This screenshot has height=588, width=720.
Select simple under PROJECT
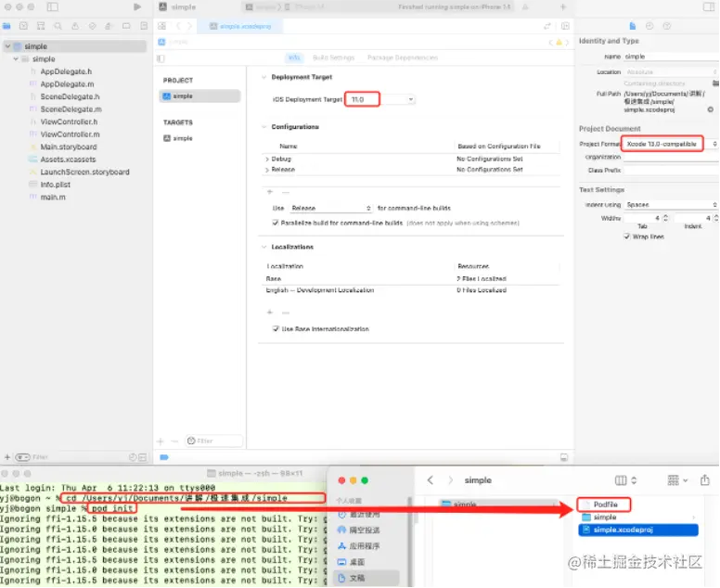pyautogui.click(x=199, y=96)
